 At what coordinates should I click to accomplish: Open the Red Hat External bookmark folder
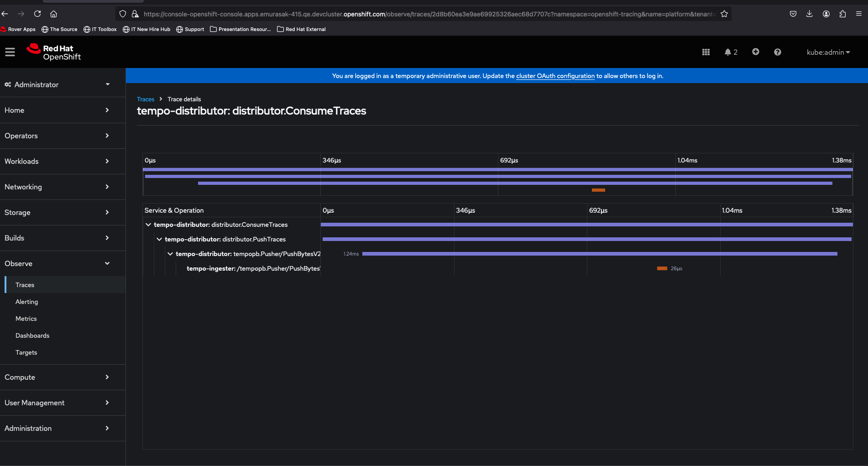[302, 29]
